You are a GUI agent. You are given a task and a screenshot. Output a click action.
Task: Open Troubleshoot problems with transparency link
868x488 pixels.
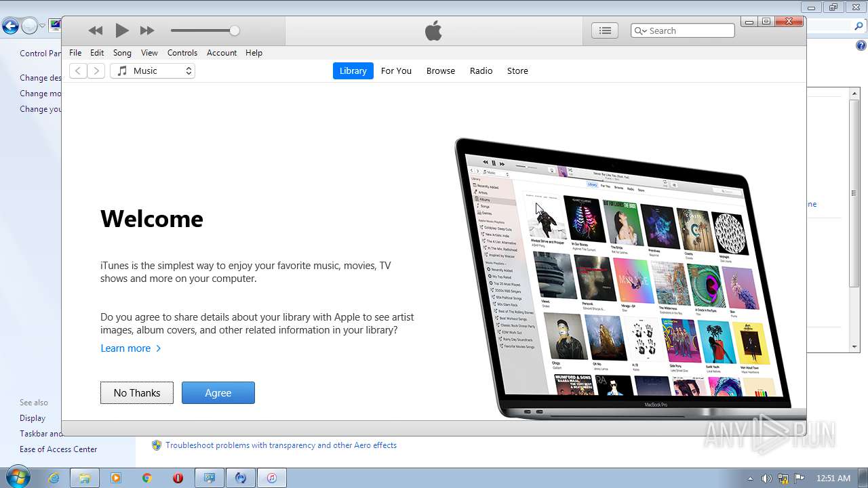point(281,445)
